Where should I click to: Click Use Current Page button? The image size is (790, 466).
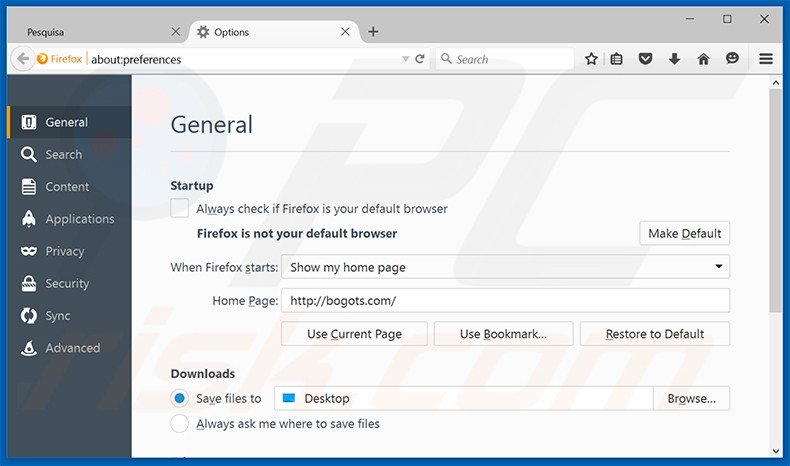click(x=354, y=334)
